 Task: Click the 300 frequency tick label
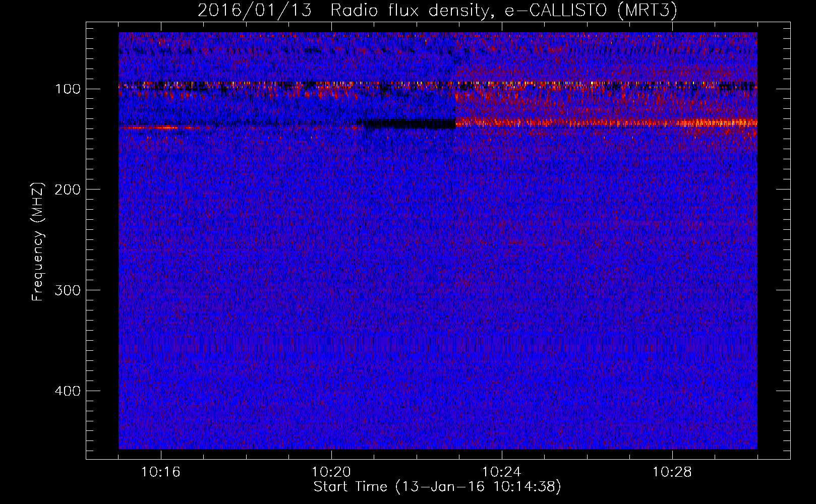(68, 290)
